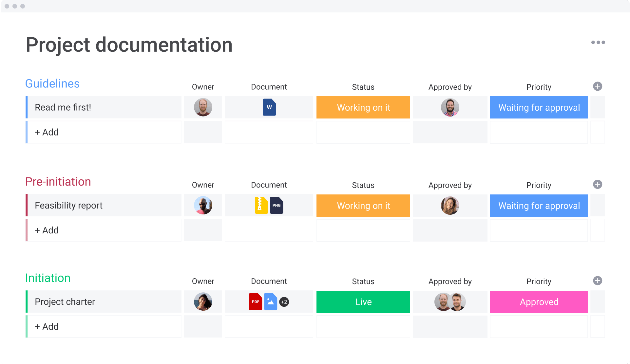Open the ZIP attachment on Feasibility report

click(x=261, y=205)
